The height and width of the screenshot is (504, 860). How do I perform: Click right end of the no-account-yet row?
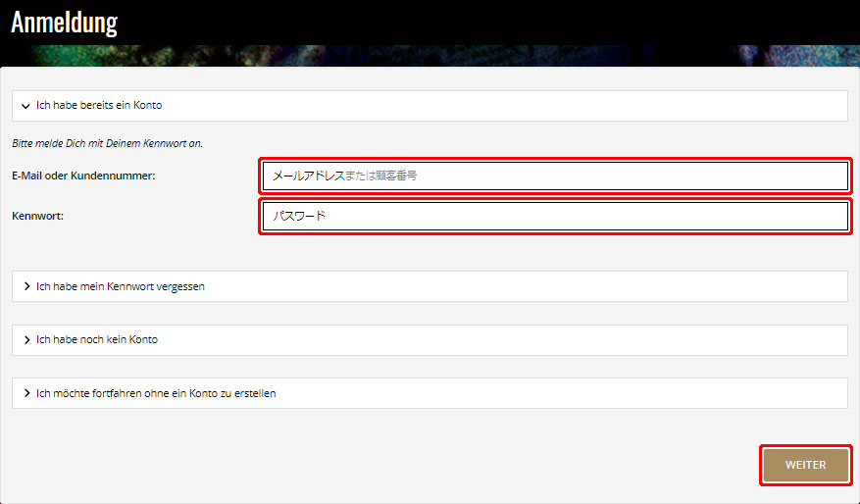(x=824, y=340)
